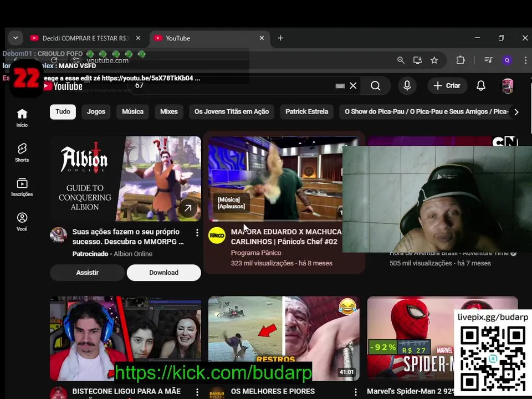Image resolution: width=532 pixels, height=399 pixels.
Task: Open Albion Online channel avatar
Action: point(58,235)
